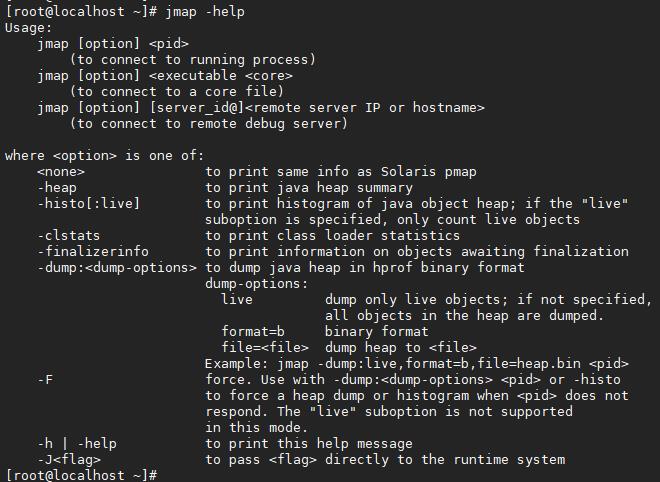Screen dimensions: 660x482
Task: Click the -J<flag> option
Action: click(69, 460)
